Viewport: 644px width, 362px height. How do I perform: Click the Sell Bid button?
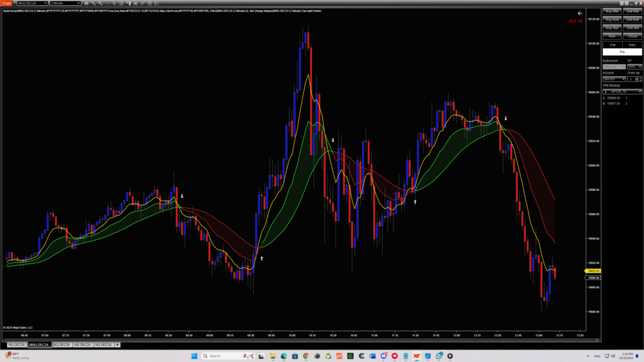[632, 28]
